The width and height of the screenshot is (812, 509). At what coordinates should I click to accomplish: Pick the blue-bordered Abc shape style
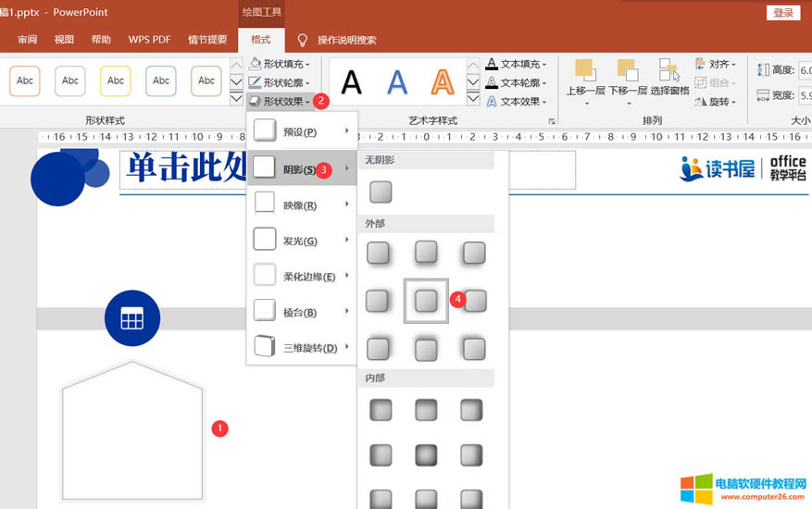(161, 81)
